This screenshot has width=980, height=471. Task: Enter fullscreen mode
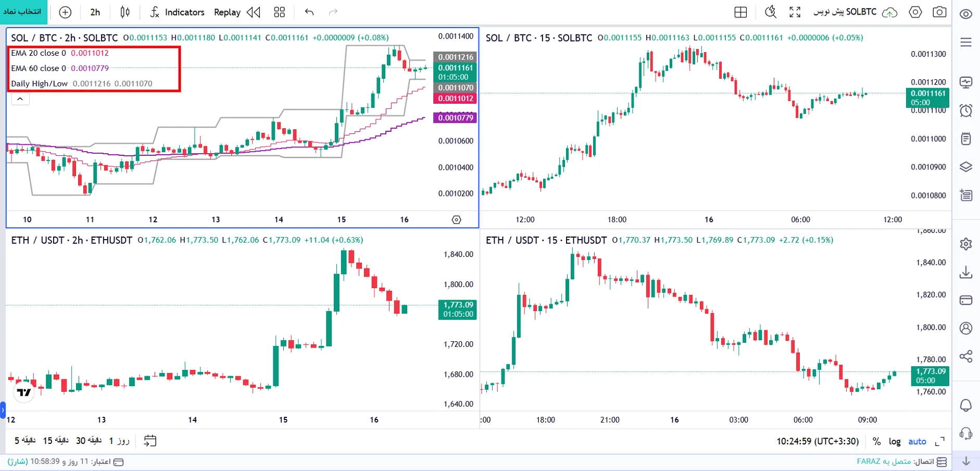pyautogui.click(x=795, y=12)
